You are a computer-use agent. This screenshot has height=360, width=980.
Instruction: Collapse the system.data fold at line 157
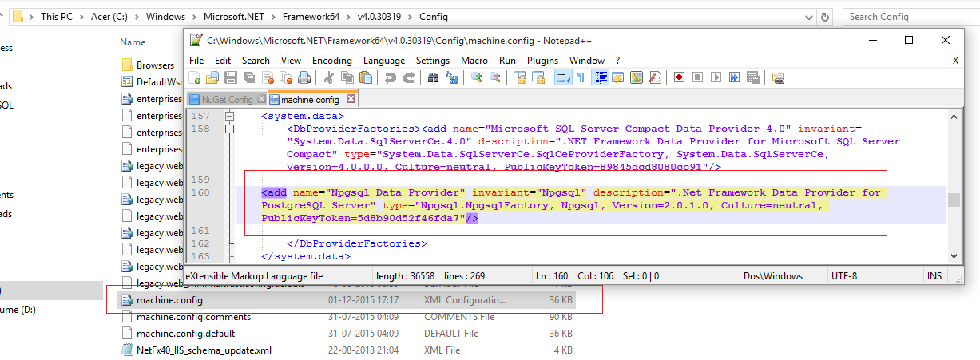(230, 116)
